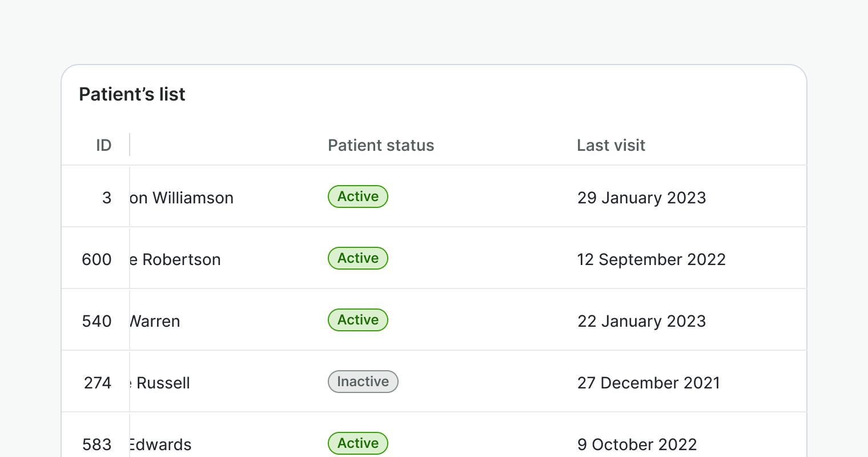
Task: Click the 22 January 2023 date
Action: tap(641, 321)
